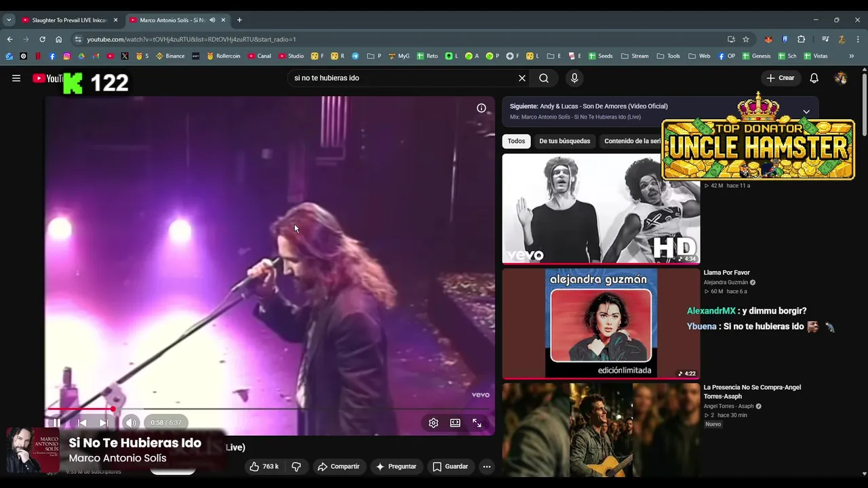Screen dimensions: 868x488
Task: Seek on the red video progress bar
Action: coord(270,409)
